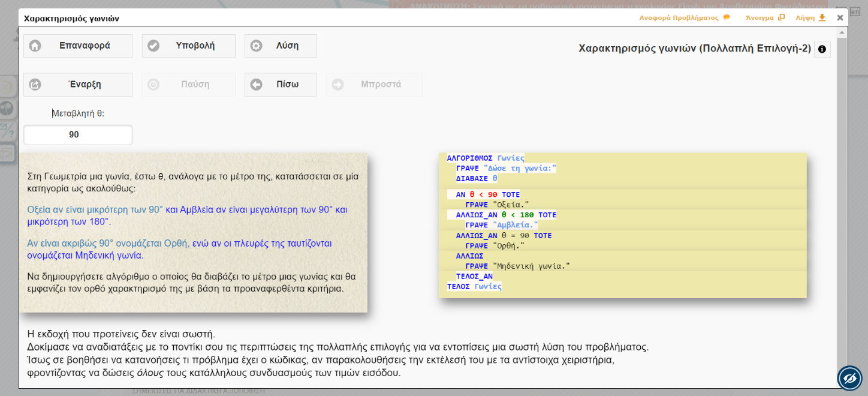Click the gear icon beside Λύση
This screenshot has height=396, width=868.
point(256,46)
